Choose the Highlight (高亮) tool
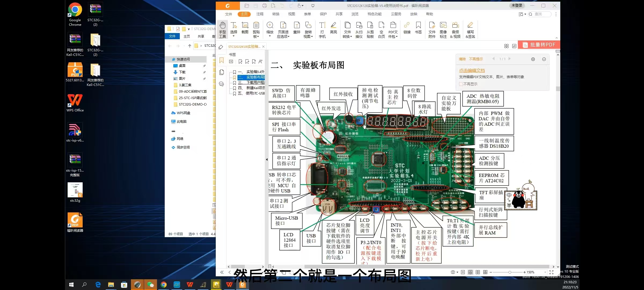This screenshot has width=644, height=290. 333,28
